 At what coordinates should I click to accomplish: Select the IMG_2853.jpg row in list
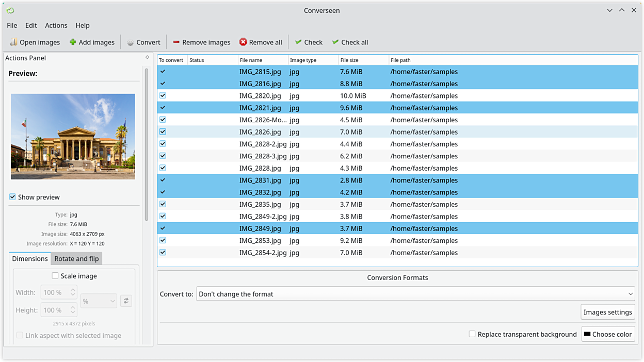pos(260,241)
